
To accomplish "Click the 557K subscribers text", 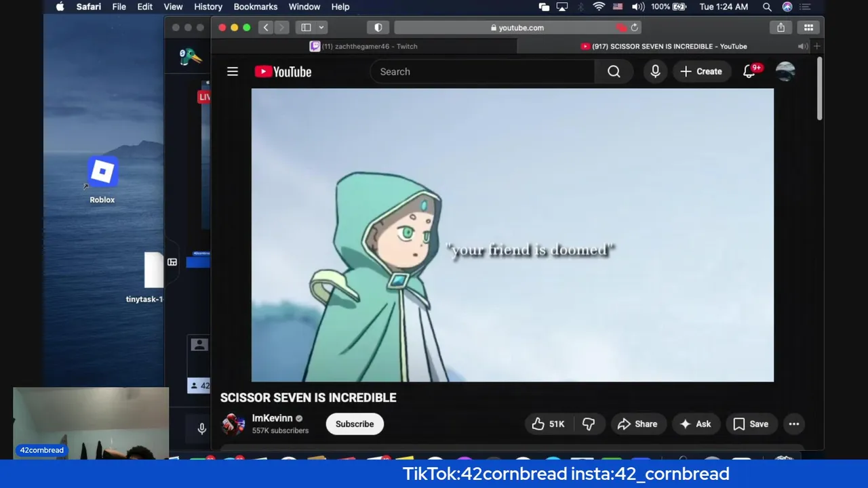I will click(280, 430).
